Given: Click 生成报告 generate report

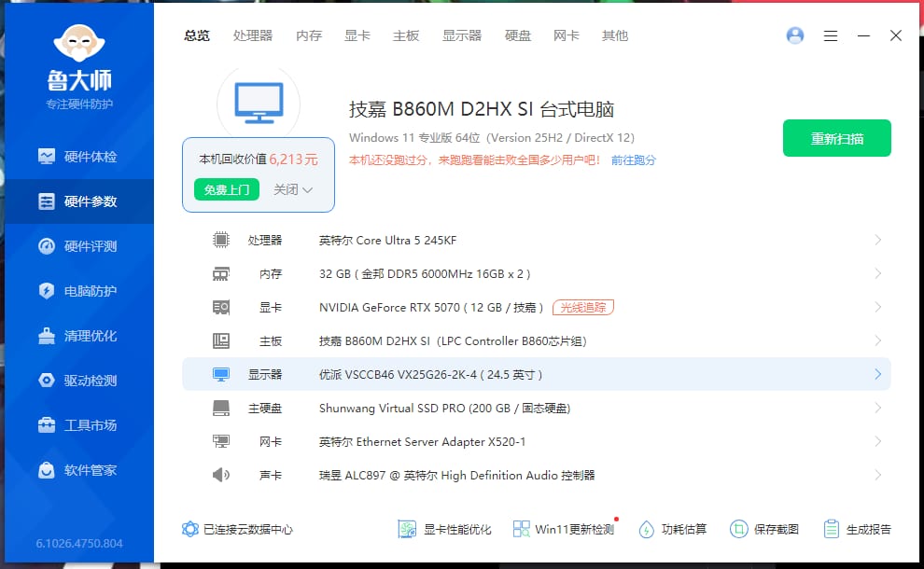Looking at the screenshot, I should (x=858, y=529).
